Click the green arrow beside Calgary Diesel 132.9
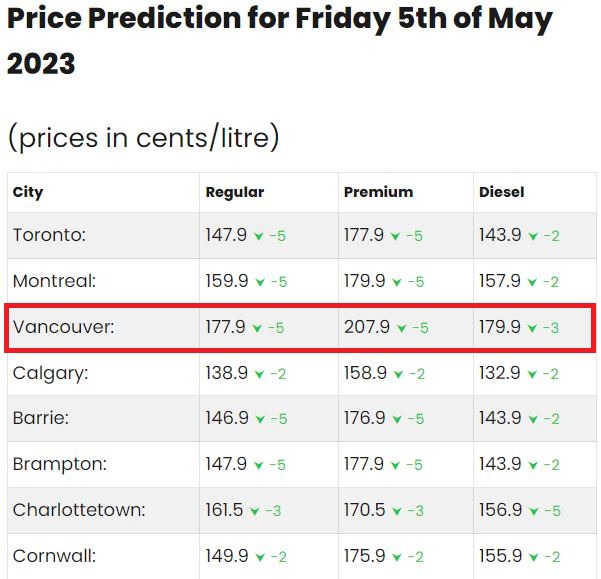The height and width of the screenshot is (579, 601). click(532, 374)
